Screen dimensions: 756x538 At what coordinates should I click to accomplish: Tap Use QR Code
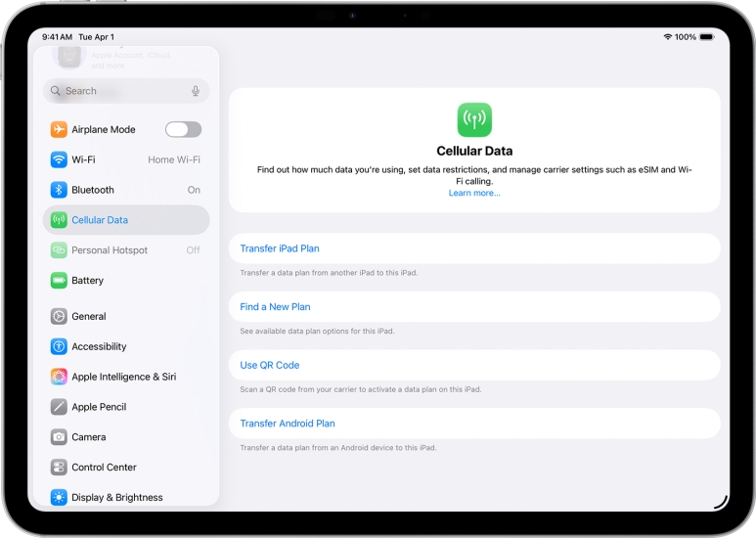pyautogui.click(x=474, y=365)
